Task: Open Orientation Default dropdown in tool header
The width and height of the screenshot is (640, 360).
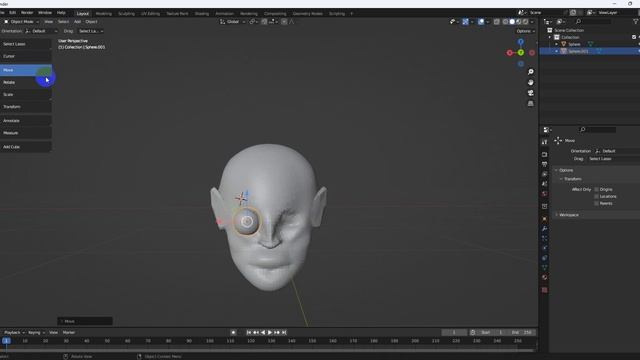Action: click(x=41, y=31)
